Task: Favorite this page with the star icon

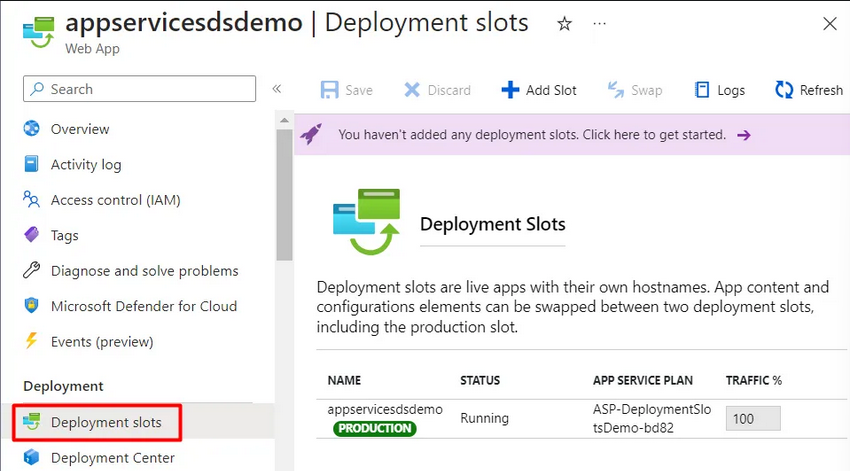Action: tap(564, 24)
